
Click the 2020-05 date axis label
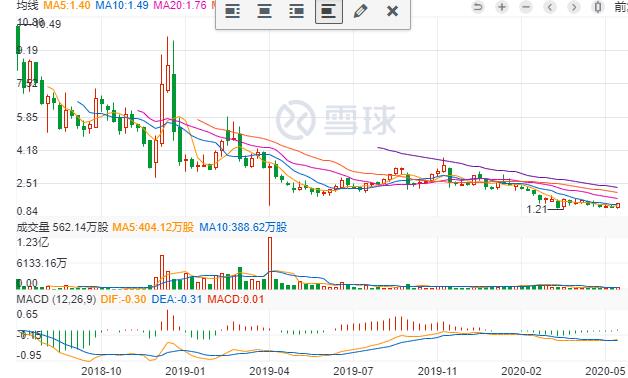click(x=605, y=371)
